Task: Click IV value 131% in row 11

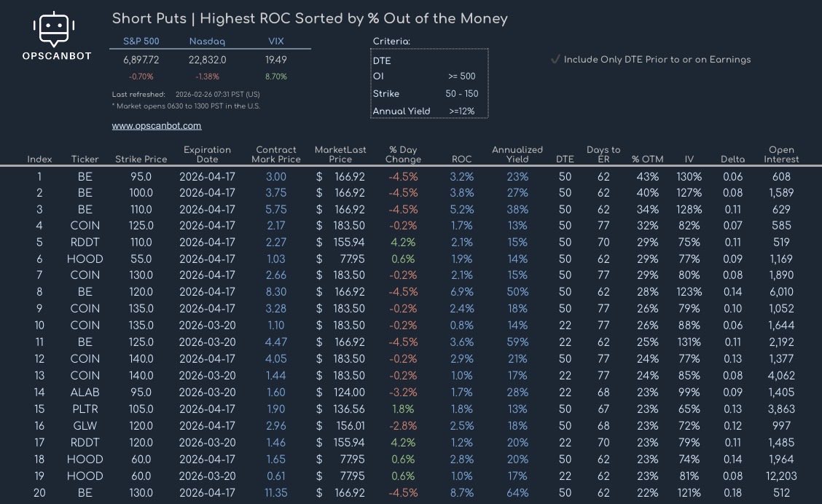Action: coord(689,342)
